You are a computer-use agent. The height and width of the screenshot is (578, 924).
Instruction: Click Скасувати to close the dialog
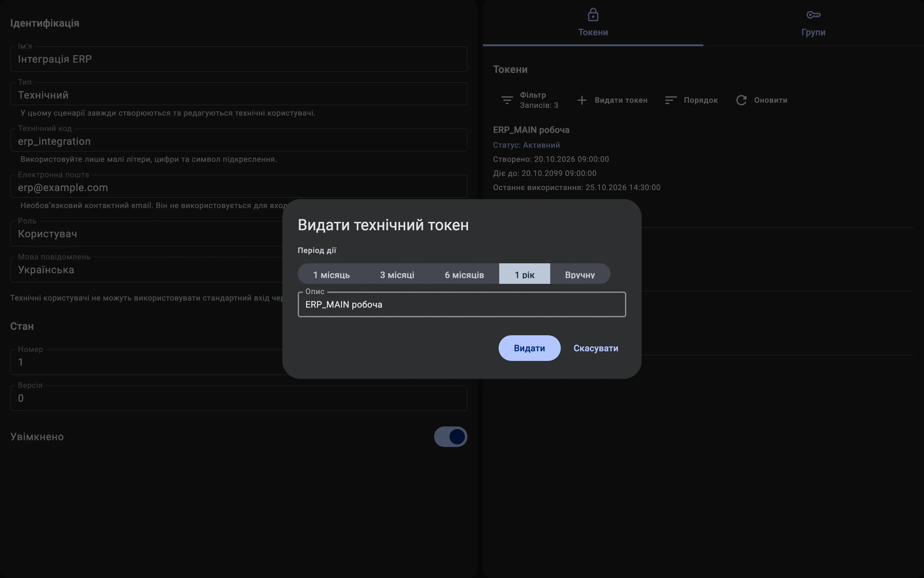(x=596, y=348)
